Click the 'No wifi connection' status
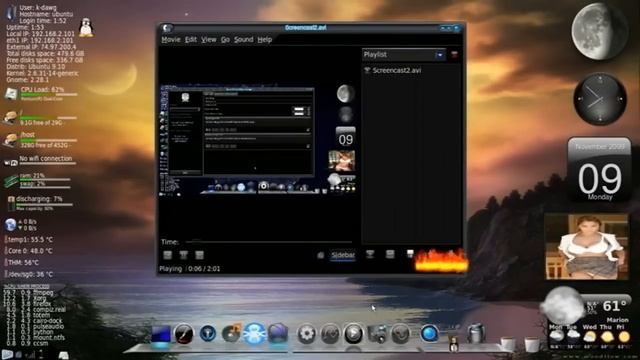The height and width of the screenshot is (360, 640). pos(46,158)
